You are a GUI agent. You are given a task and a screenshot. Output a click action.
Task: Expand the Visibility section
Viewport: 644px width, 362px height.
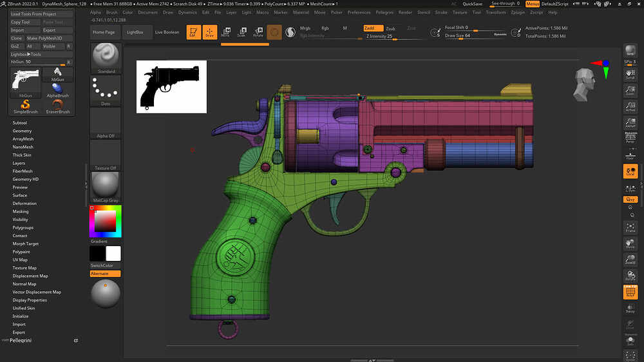(20, 220)
